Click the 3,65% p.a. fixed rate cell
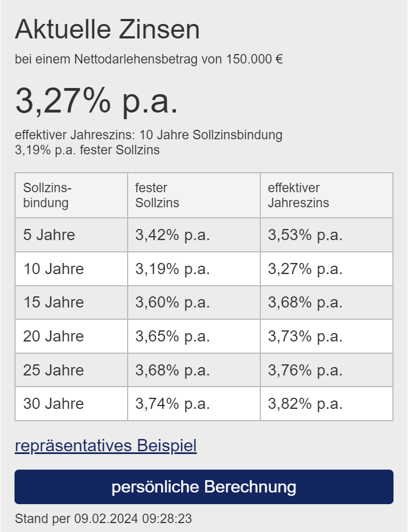The height and width of the screenshot is (532, 408). pos(172,336)
